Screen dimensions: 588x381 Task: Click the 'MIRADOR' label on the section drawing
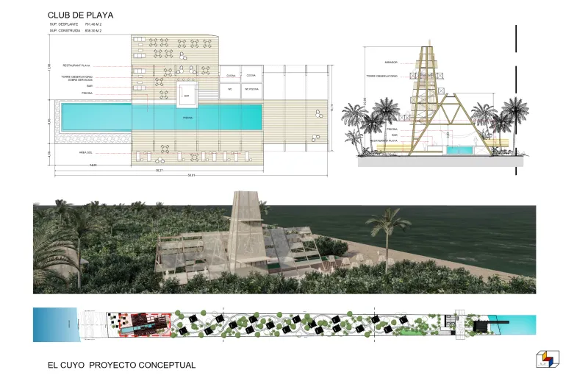click(x=391, y=63)
